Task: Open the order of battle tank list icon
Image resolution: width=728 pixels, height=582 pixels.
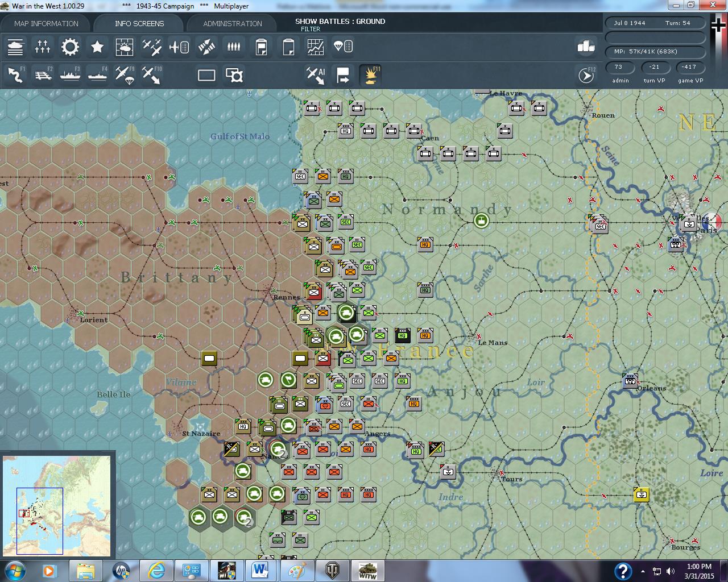Action: pyautogui.click(x=15, y=47)
